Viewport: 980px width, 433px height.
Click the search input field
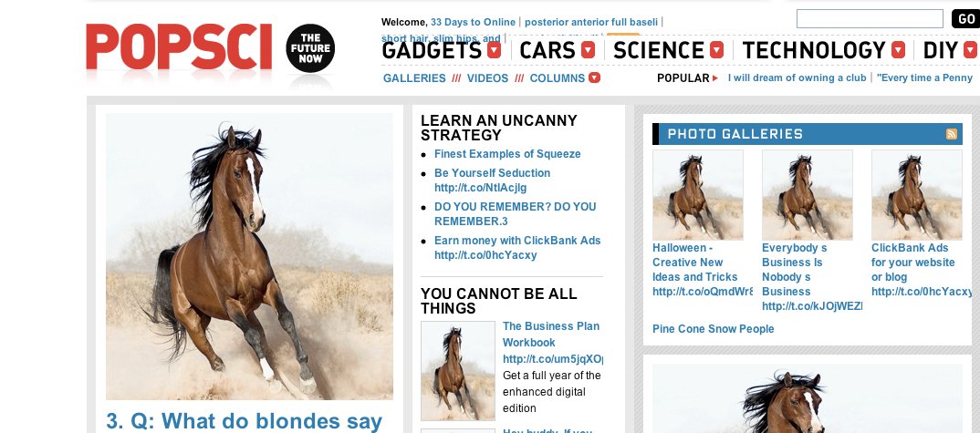[x=870, y=19]
